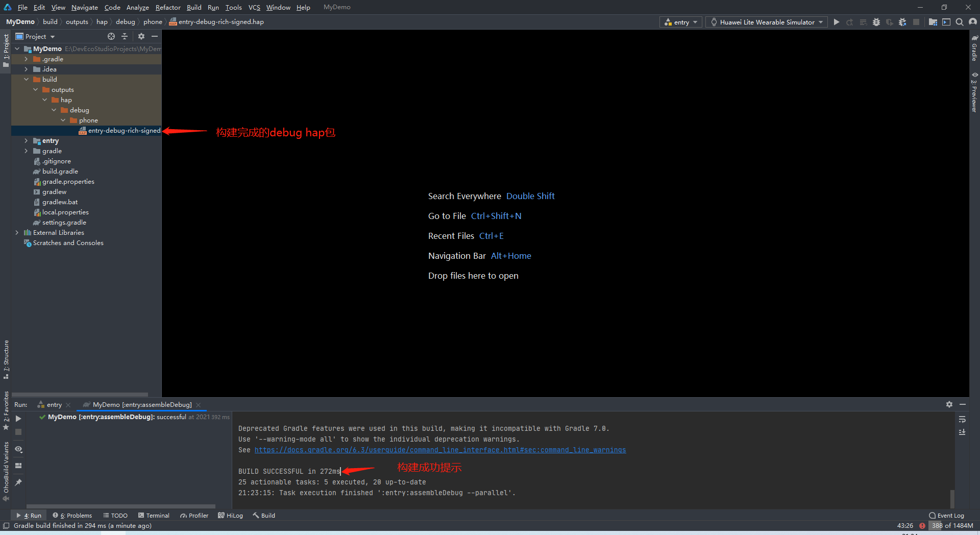
Task: Open Project panel settings gear
Action: point(141,36)
